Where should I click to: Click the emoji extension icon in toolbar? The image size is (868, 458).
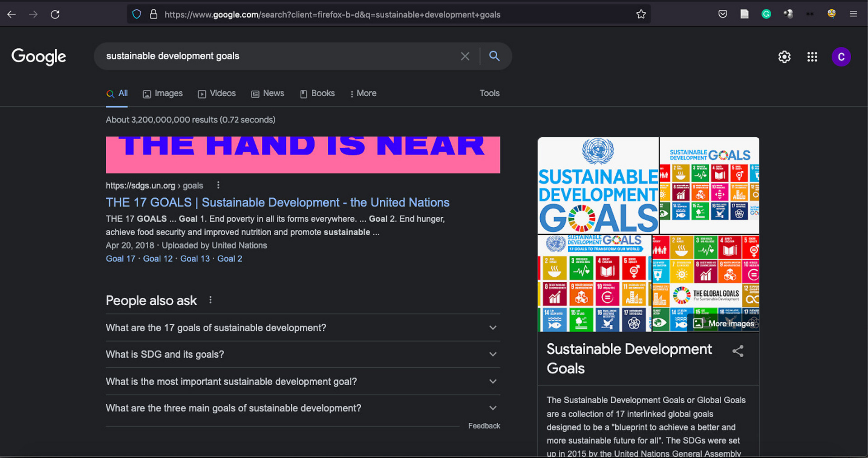[831, 14]
